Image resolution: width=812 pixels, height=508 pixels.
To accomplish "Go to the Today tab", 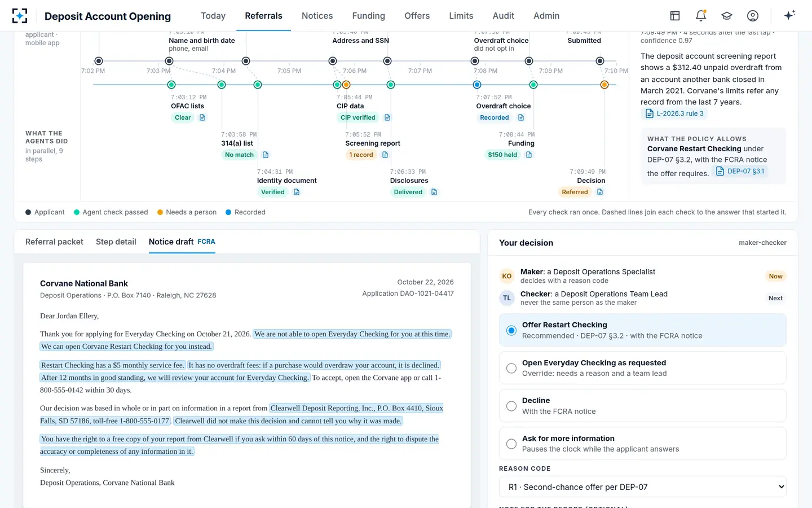I will pos(213,16).
